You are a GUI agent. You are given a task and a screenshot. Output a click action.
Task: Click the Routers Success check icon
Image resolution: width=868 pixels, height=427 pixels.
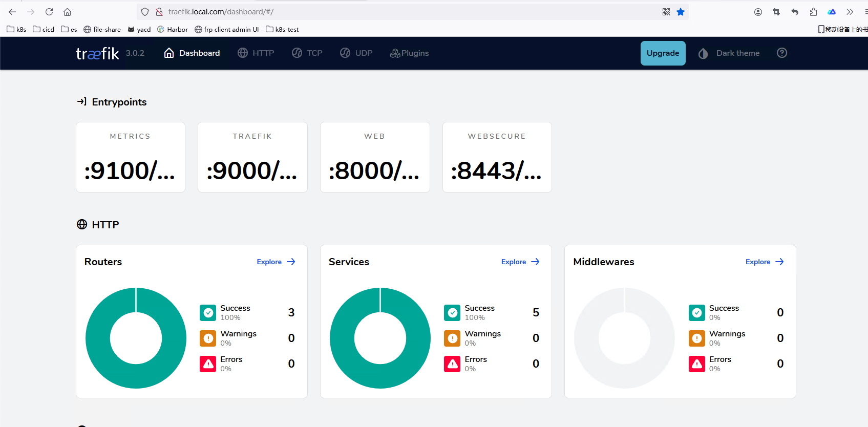click(x=208, y=313)
